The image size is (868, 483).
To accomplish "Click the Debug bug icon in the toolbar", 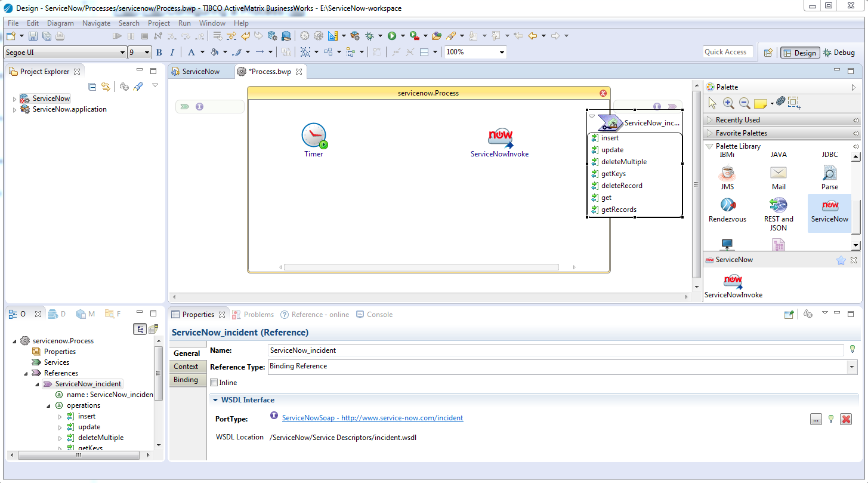I will click(370, 36).
